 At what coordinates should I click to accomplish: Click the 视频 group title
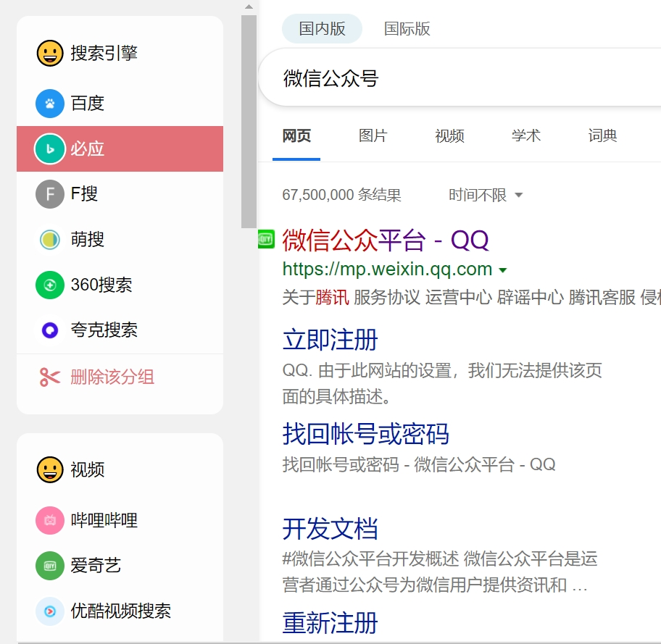tap(87, 469)
